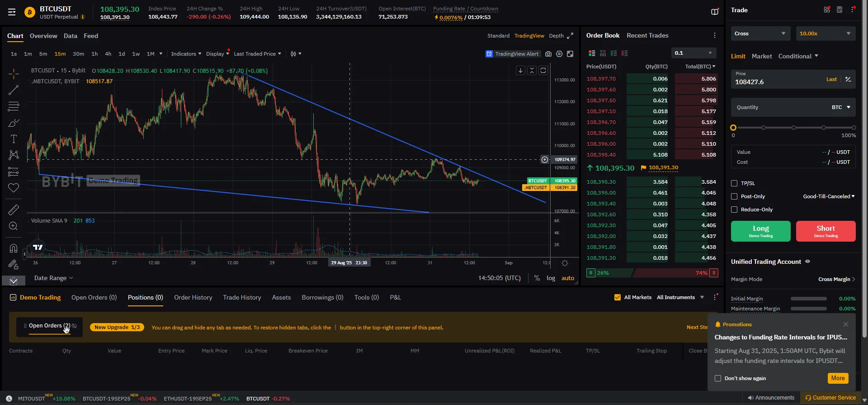
Task: Switch to the Overview tab
Action: pyautogui.click(x=43, y=36)
